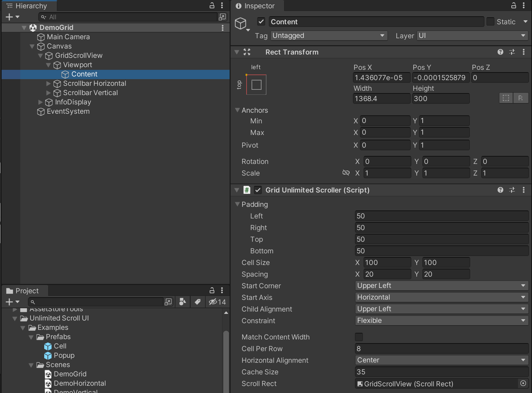This screenshot has height=393, width=532.
Task: Open Rect Transform help reference
Action: (500, 52)
